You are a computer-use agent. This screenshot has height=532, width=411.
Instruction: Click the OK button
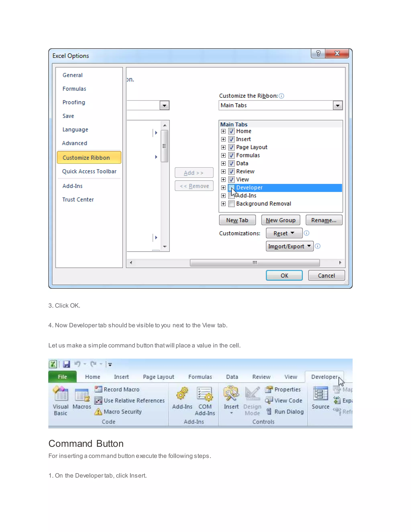284,275
